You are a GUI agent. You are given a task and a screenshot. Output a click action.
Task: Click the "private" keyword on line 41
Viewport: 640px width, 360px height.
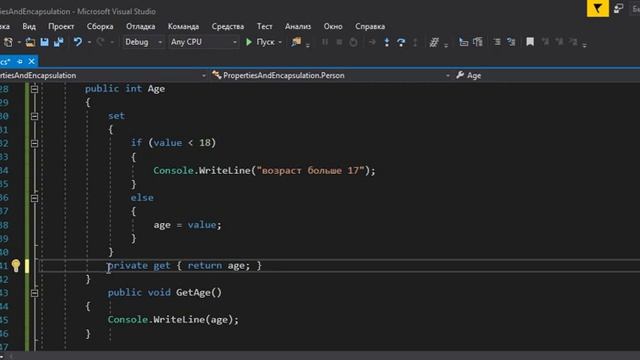[127, 266]
